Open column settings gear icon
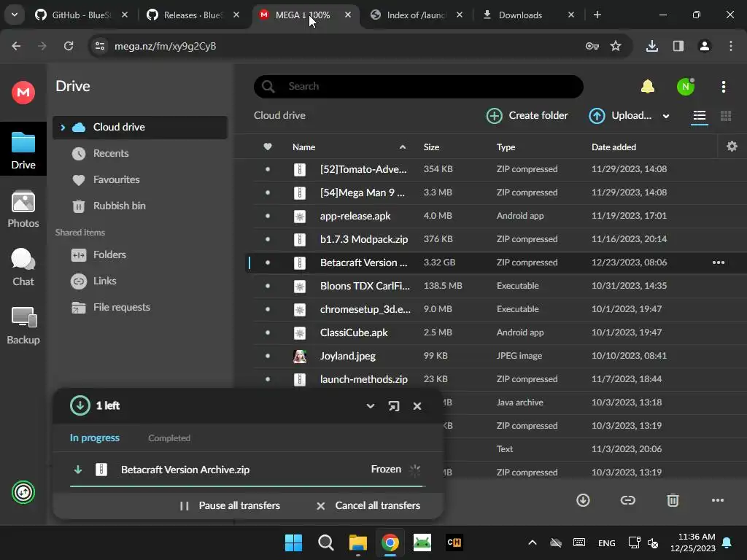The width and height of the screenshot is (747, 560). 732,146
